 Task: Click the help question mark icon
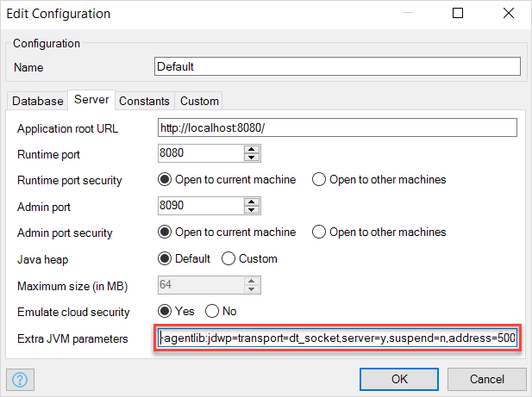pyautogui.click(x=21, y=379)
